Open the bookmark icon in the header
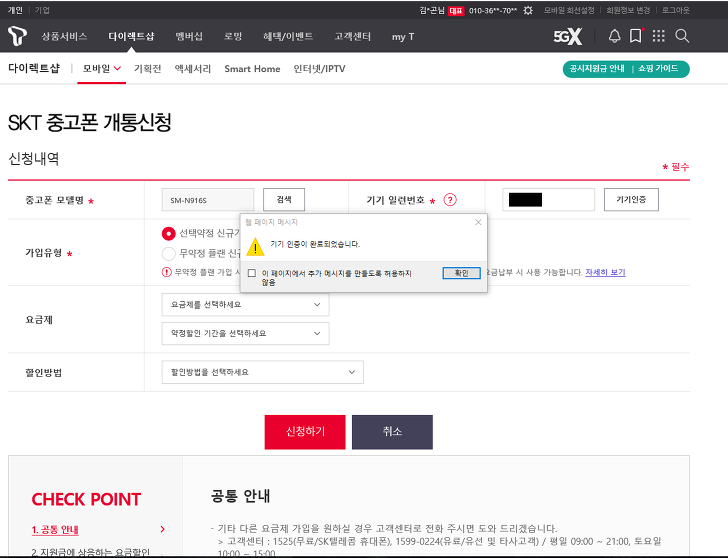 (636, 36)
